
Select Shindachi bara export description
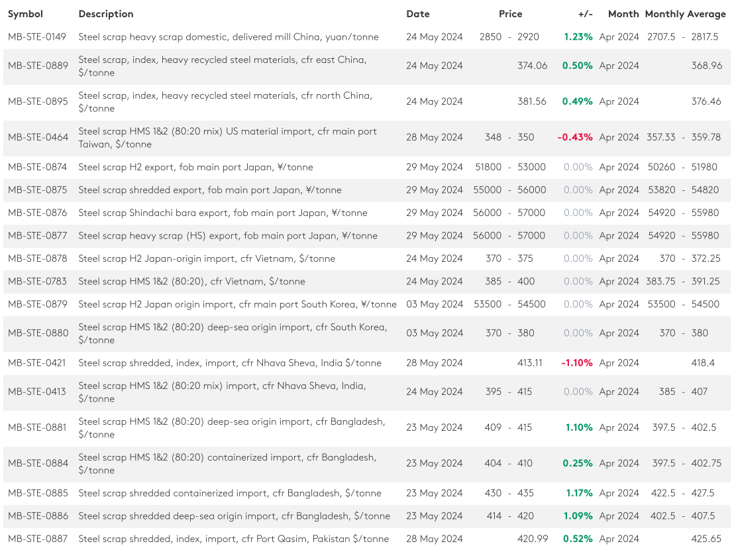pyautogui.click(x=223, y=213)
